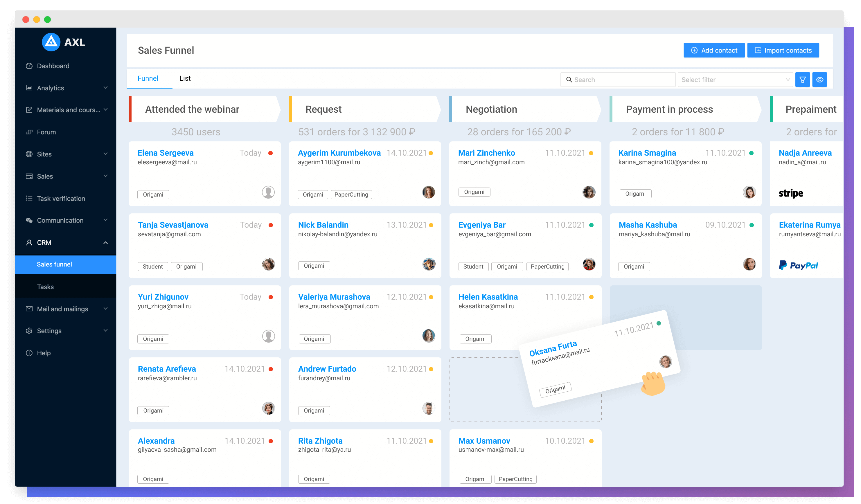Click manager avatar on Andrew Furtado card
This screenshot has height=504, width=861.
[x=429, y=409]
